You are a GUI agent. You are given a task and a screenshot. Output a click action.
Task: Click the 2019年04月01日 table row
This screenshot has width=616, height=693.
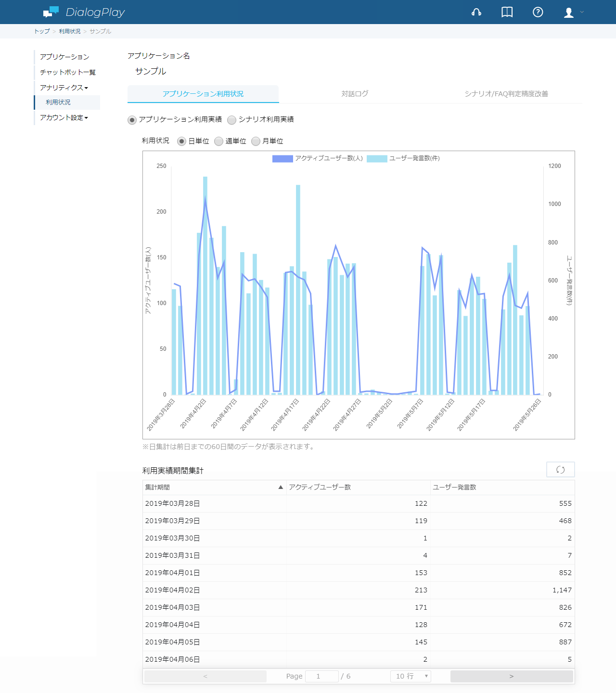359,573
